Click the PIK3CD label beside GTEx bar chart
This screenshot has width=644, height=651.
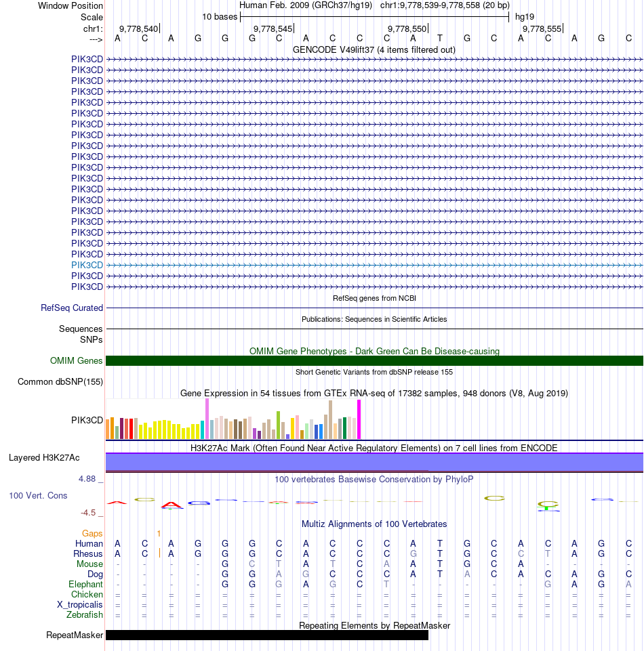87,420
